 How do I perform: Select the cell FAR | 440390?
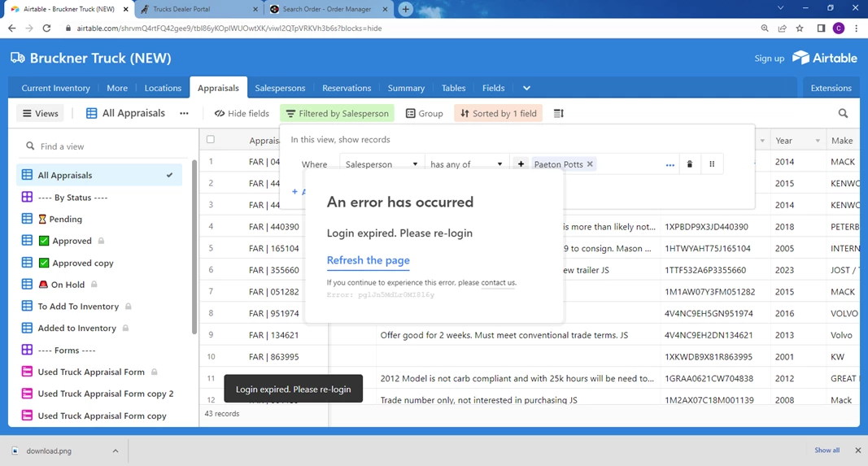273,227
